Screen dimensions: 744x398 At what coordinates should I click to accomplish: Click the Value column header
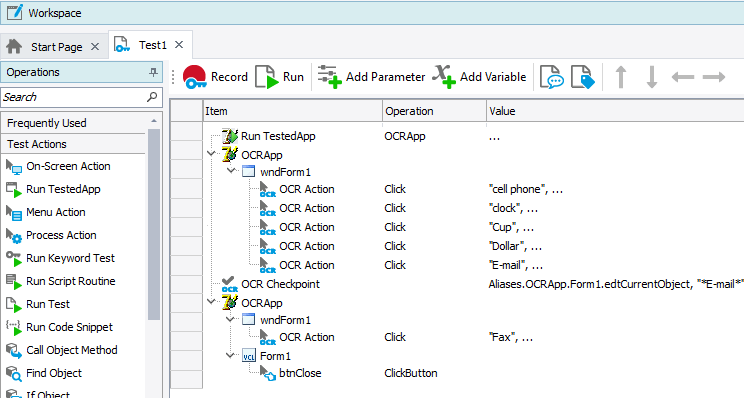pos(615,111)
